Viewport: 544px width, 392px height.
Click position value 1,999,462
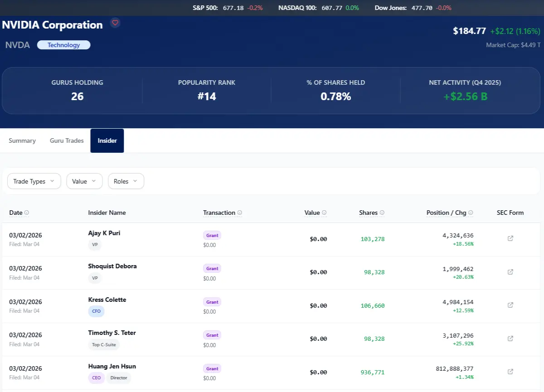pyautogui.click(x=458, y=269)
